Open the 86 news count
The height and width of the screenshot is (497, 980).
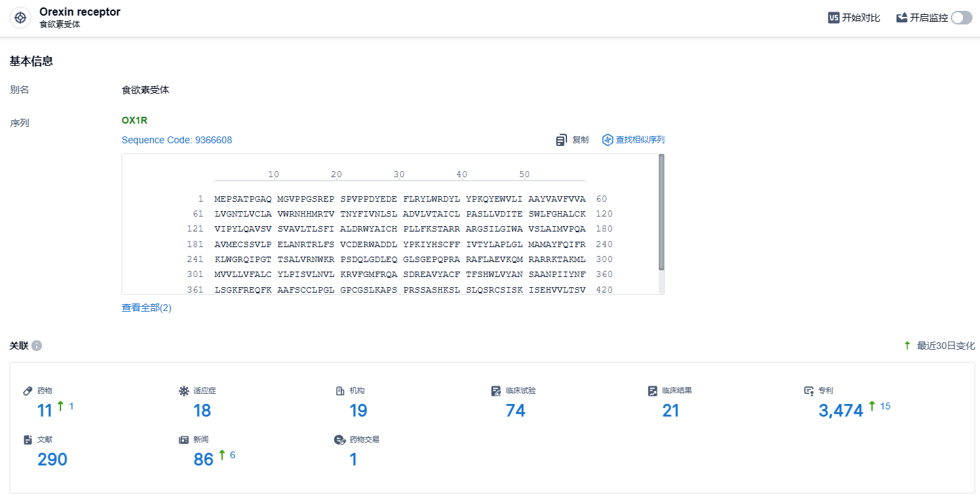tap(204, 460)
